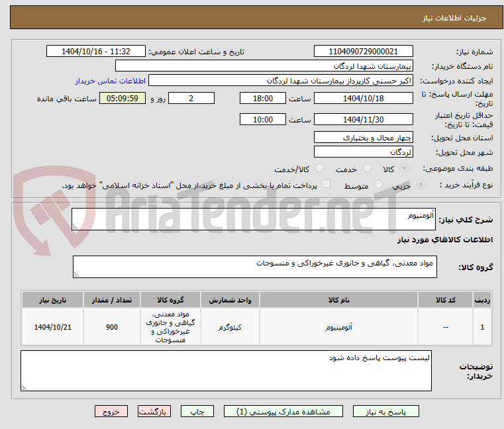Click the جزئیات اطلاعات نیاز header title
The width and height of the screenshot is (504, 429).
(x=454, y=18)
